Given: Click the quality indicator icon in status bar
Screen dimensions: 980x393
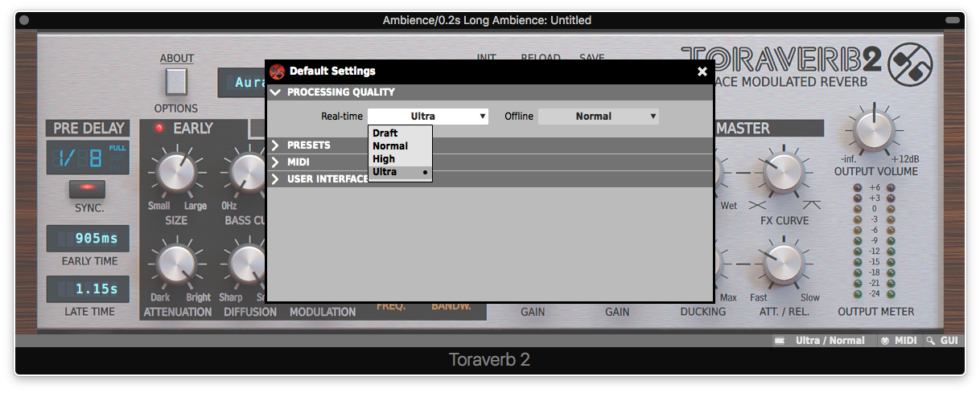Looking at the screenshot, I should [780, 341].
